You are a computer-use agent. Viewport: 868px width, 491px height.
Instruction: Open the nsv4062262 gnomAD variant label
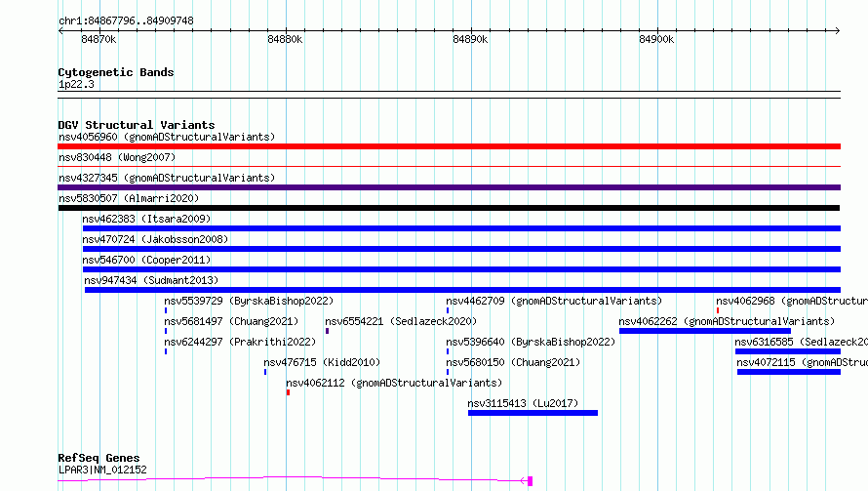pos(727,321)
